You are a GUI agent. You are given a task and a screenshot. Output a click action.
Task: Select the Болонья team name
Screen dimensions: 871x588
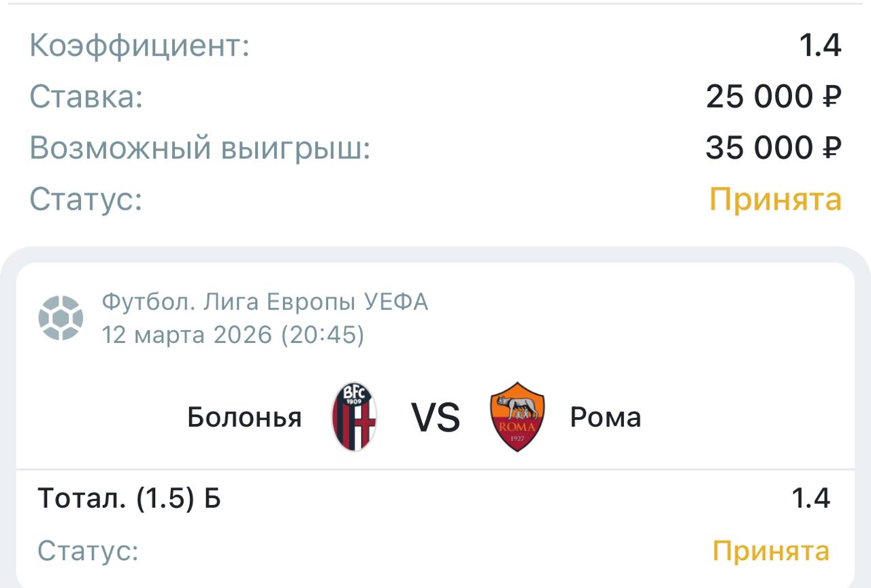click(x=244, y=417)
